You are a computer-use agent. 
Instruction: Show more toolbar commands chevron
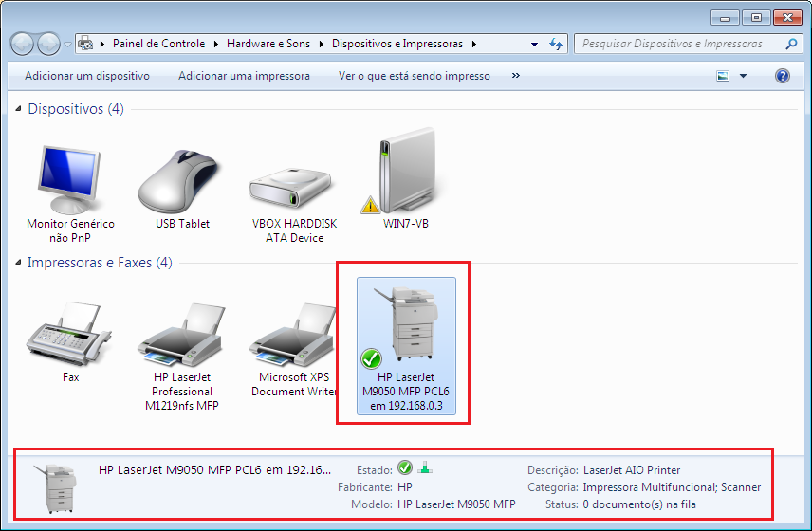pos(515,76)
